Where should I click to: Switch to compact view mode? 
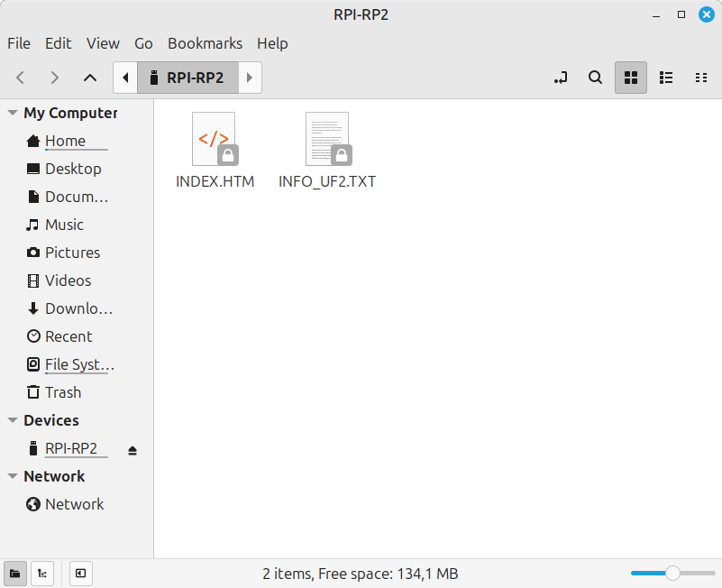(x=701, y=78)
